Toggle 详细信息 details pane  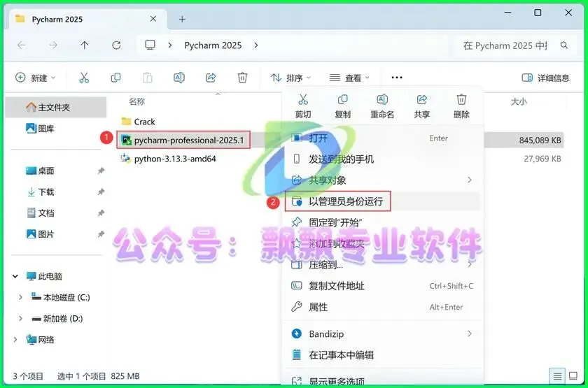click(x=545, y=78)
